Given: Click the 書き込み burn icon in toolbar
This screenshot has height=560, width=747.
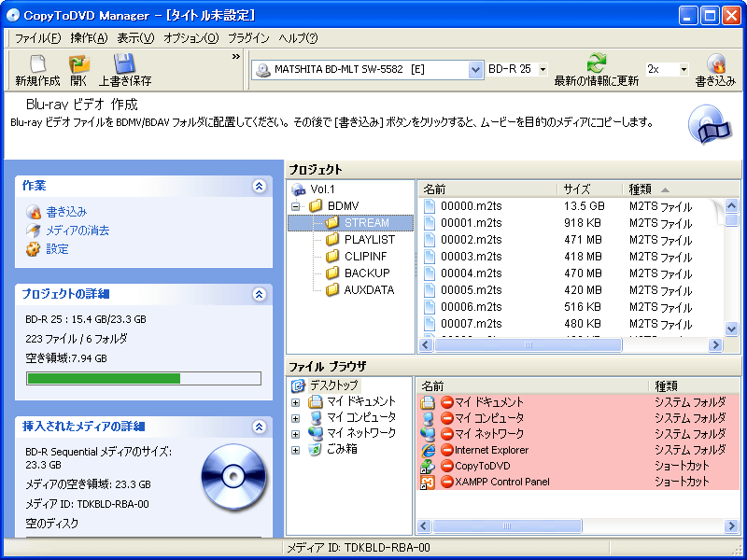Looking at the screenshot, I should (715, 63).
